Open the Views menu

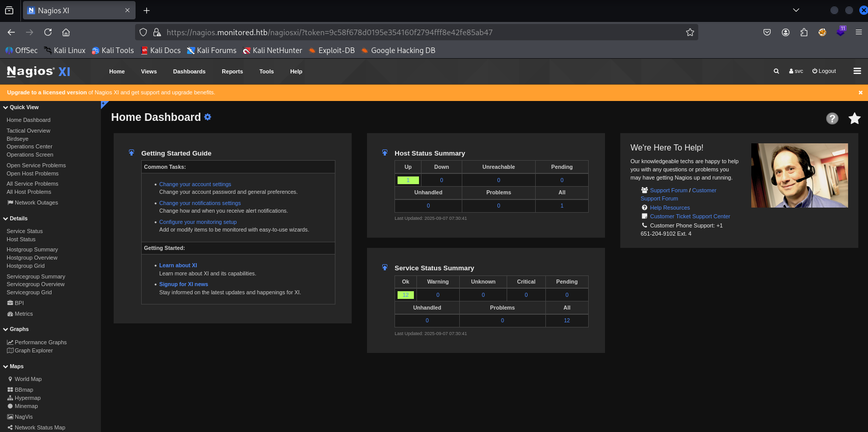point(149,71)
